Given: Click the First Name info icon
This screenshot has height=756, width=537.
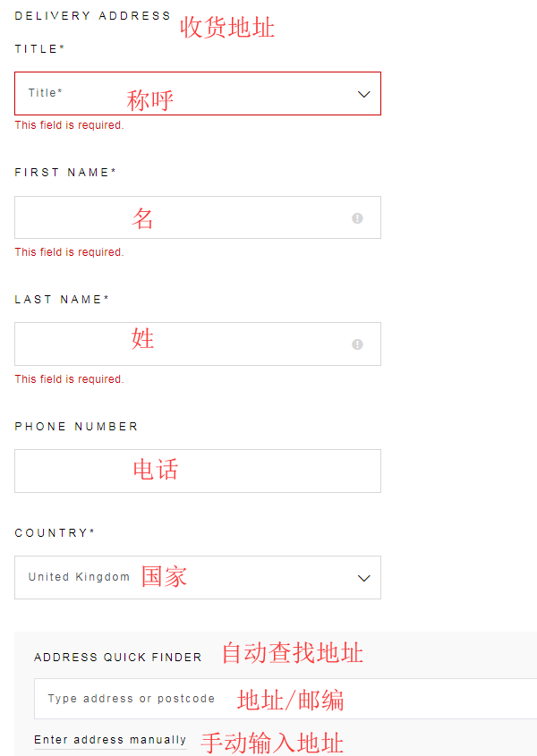Looking at the screenshot, I should point(357,217).
